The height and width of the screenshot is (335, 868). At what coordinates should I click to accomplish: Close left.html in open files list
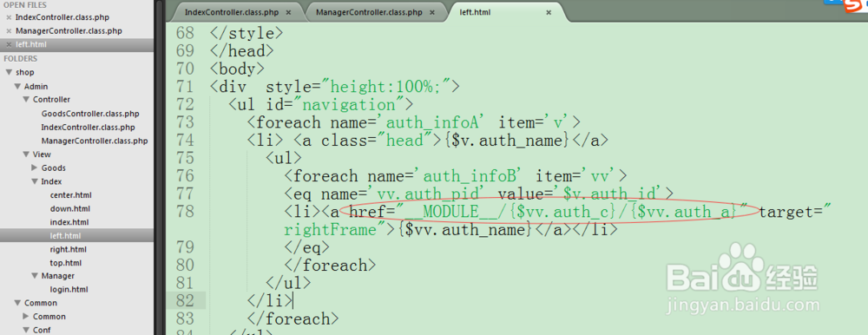point(9,45)
